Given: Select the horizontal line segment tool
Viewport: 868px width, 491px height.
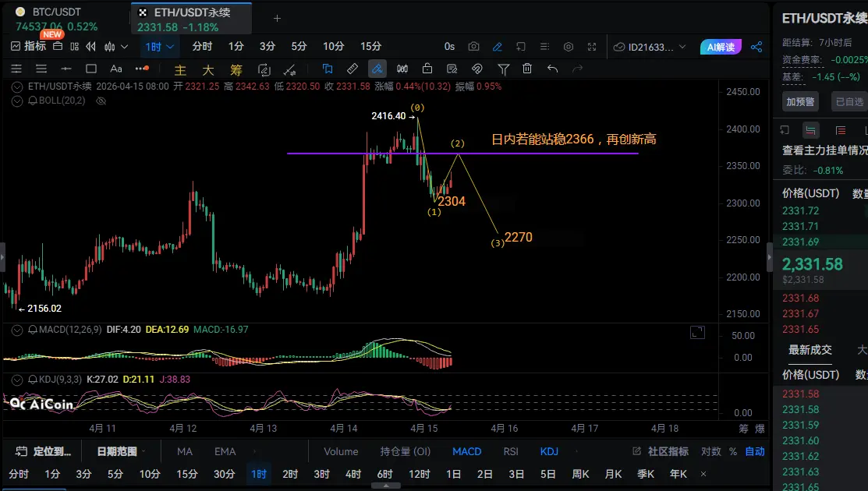Looking at the screenshot, I should 66,69.
